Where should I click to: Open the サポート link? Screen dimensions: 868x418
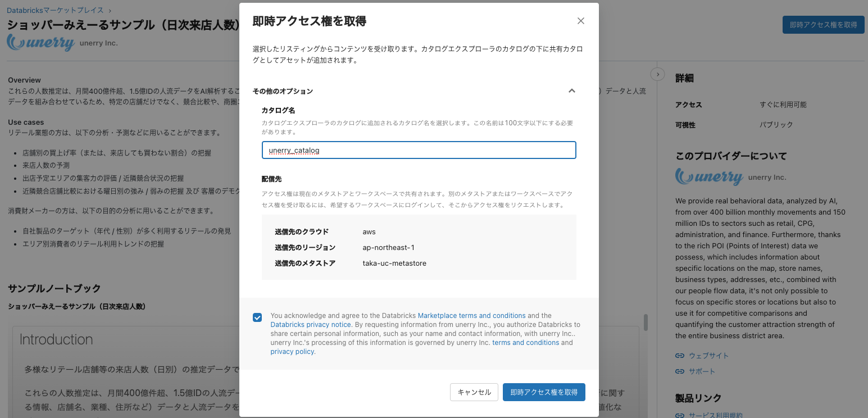pos(702,371)
